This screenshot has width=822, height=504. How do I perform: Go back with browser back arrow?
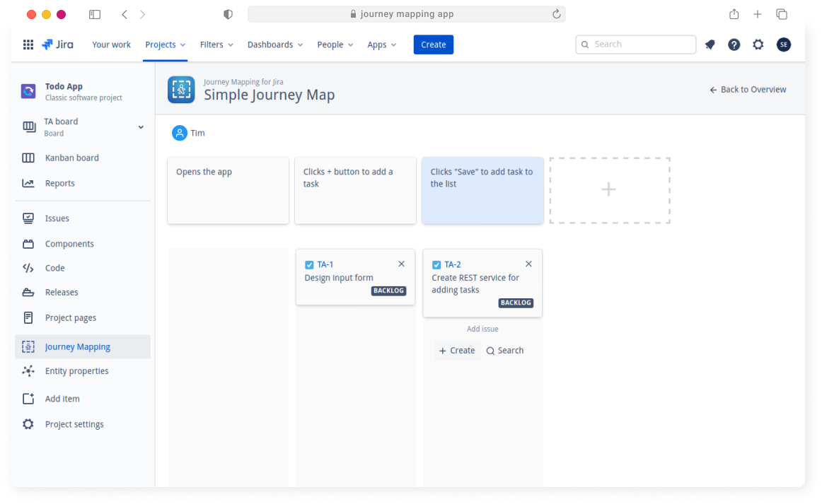(125, 14)
